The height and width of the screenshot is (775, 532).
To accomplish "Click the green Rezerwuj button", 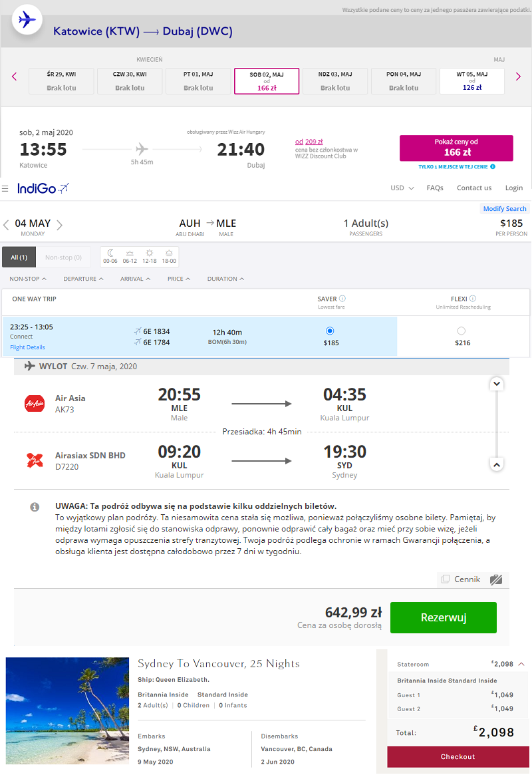I will coord(444,617).
